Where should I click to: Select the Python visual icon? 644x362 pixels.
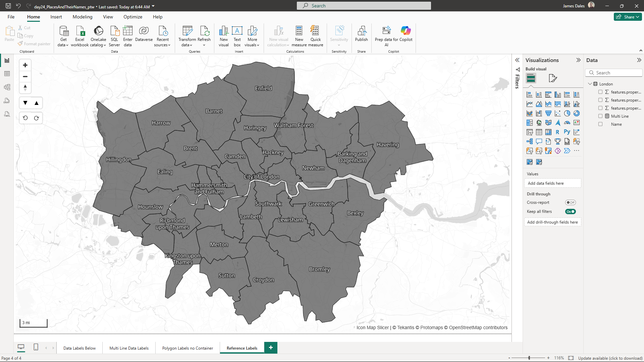pyautogui.click(x=567, y=132)
